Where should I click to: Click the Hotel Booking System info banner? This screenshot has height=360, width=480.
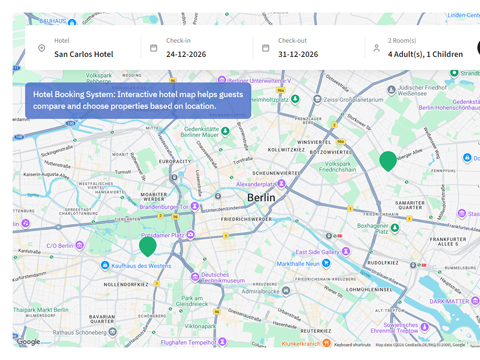coord(138,101)
